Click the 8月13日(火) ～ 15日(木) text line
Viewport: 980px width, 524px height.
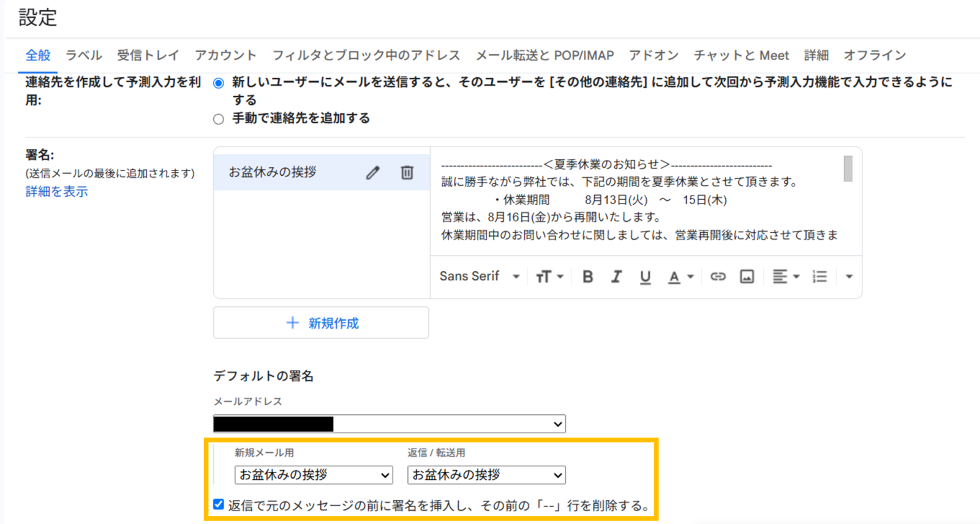click(x=655, y=200)
